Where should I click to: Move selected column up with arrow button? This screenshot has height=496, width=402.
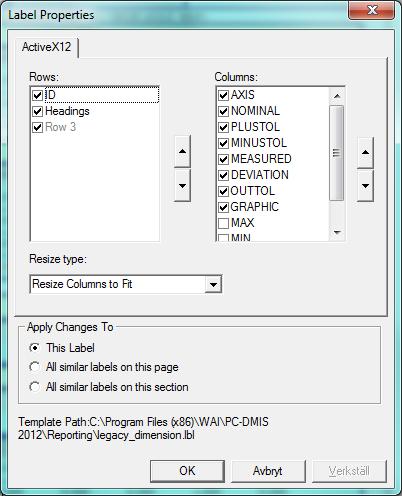(x=365, y=152)
